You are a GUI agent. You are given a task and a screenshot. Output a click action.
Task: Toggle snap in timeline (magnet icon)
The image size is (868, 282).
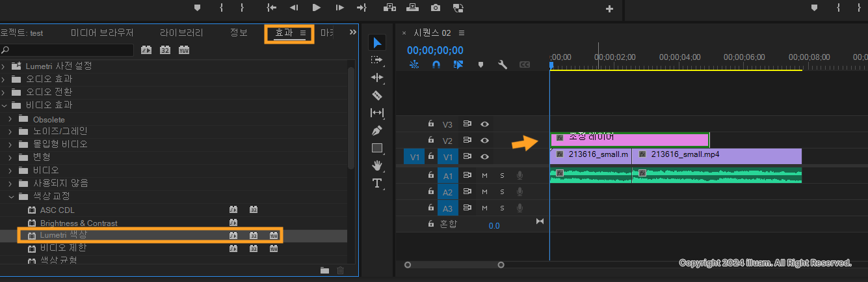(436, 64)
